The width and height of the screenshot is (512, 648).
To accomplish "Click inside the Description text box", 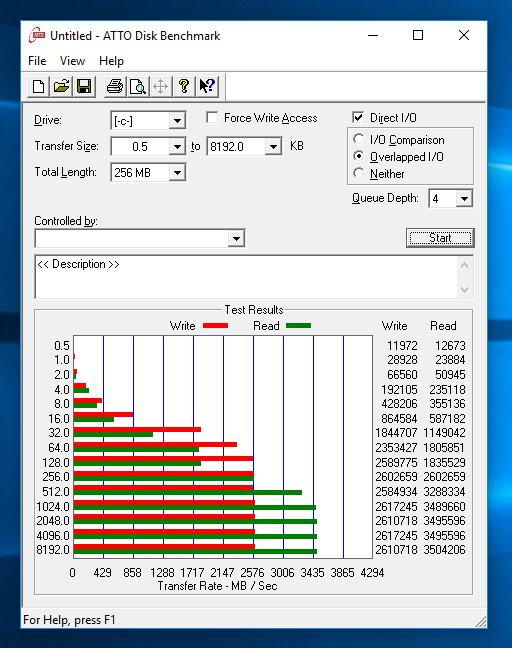I will [247, 276].
